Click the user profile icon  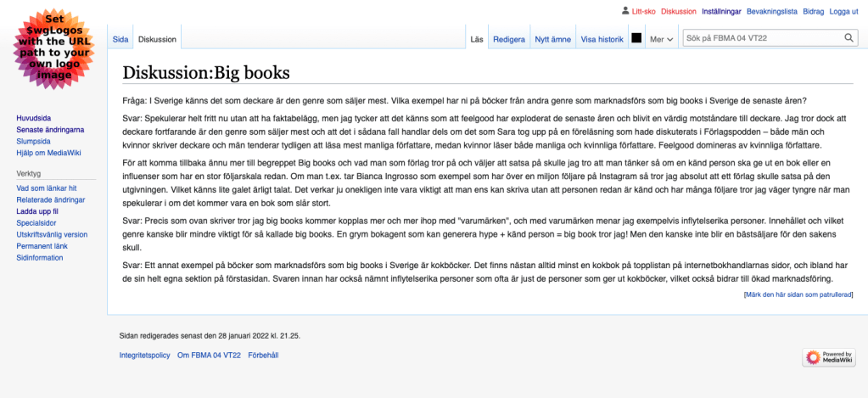(625, 11)
